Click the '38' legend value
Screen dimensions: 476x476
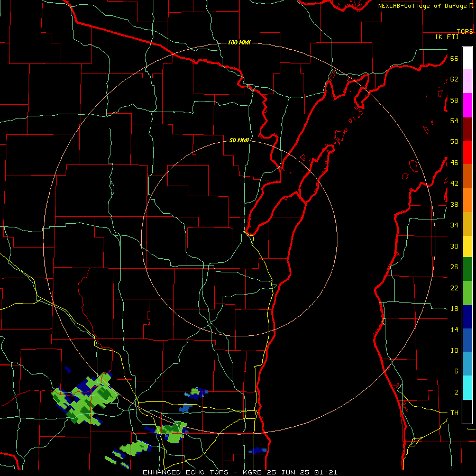(454, 205)
